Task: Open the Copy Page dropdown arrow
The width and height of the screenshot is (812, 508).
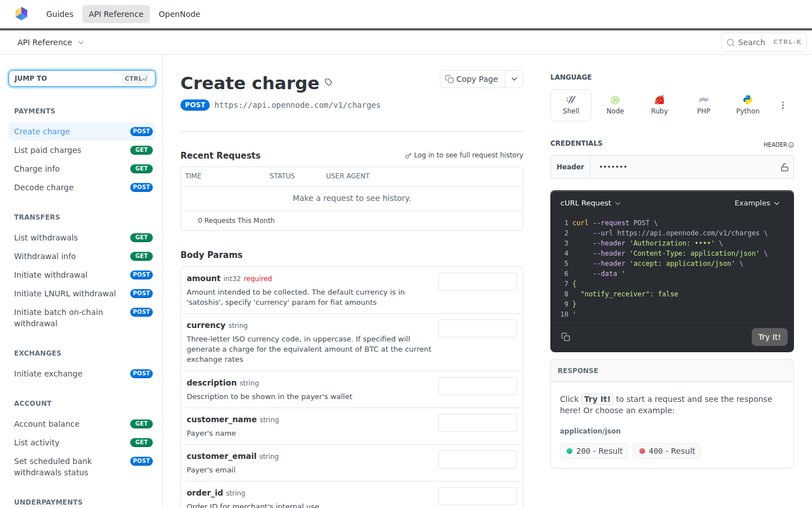Action: pos(514,79)
